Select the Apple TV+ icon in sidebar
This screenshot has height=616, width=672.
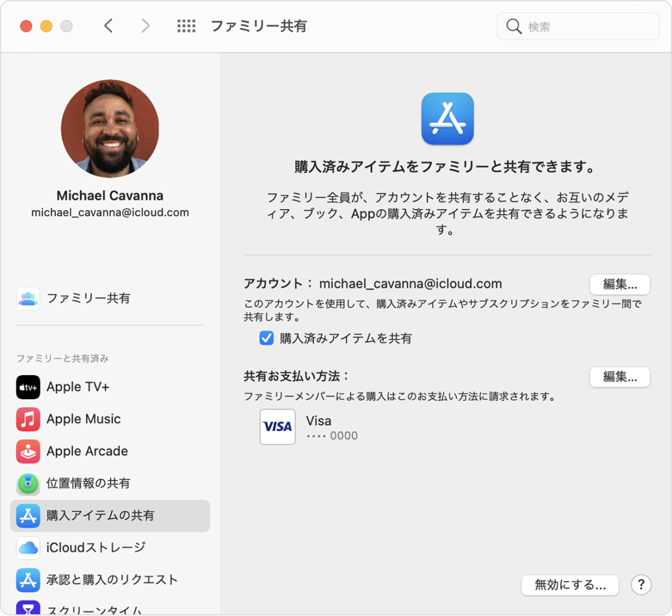pyautogui.click(x=28, y=387)
